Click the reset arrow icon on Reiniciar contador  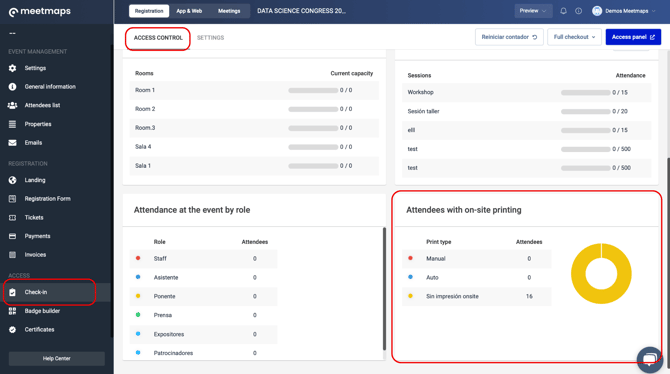coord(535,37)
